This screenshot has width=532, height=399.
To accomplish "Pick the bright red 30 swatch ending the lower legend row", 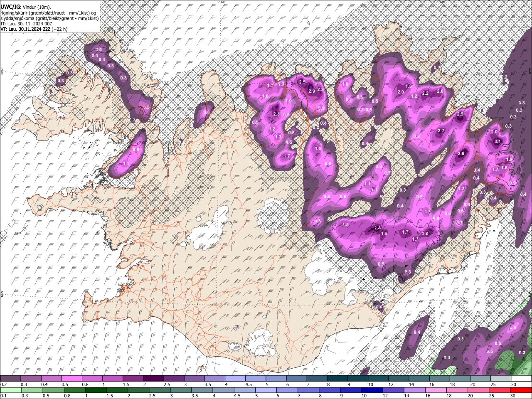I will click(521, 390).
